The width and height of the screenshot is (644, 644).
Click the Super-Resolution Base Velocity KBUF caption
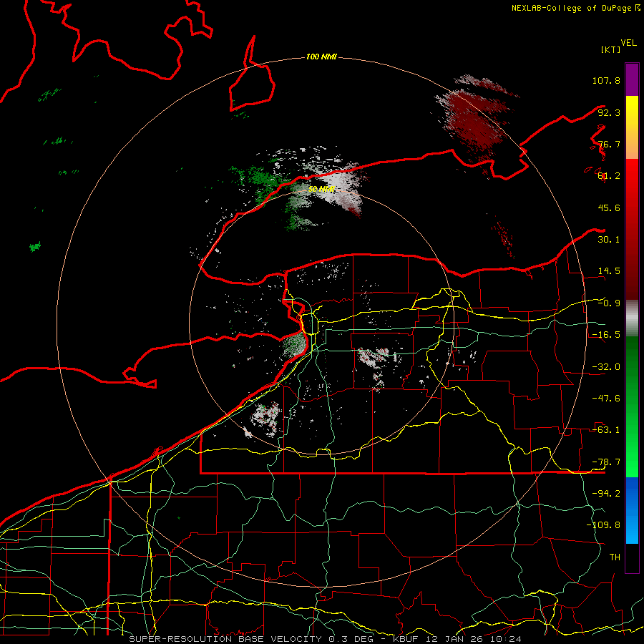(326, 639)
